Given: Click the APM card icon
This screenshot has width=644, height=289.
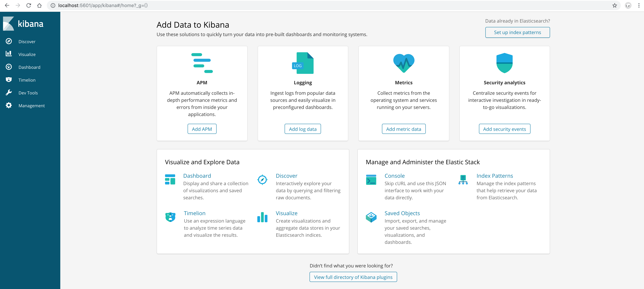Looking at the screenshot, I should (x=202, y=63).
